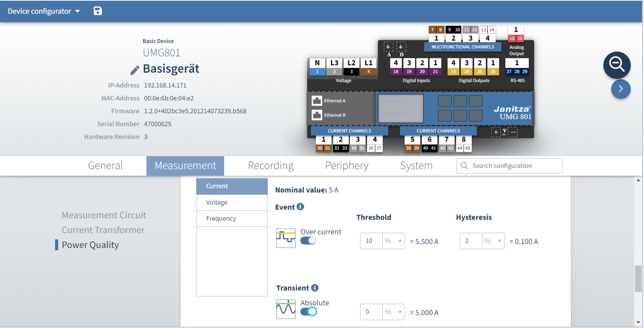Select Voltage terminal N
Viewport: 644px width, 328px height.
point(317,67)
